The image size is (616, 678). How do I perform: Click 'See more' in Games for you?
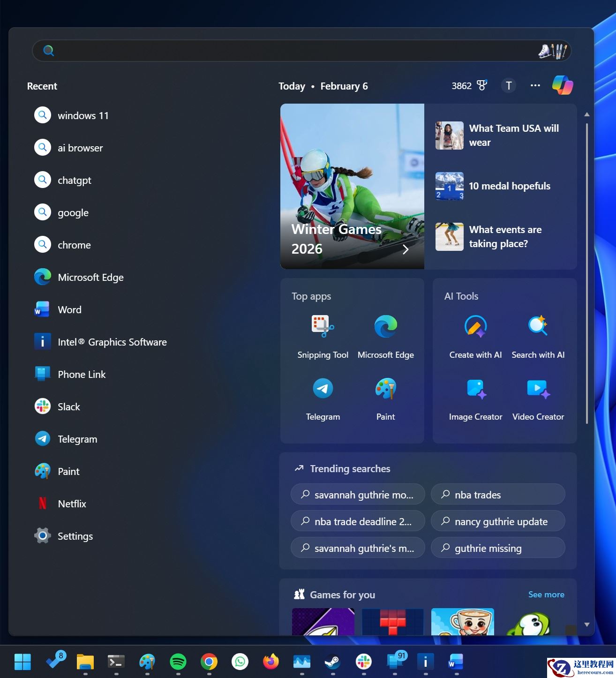(546, 594)
